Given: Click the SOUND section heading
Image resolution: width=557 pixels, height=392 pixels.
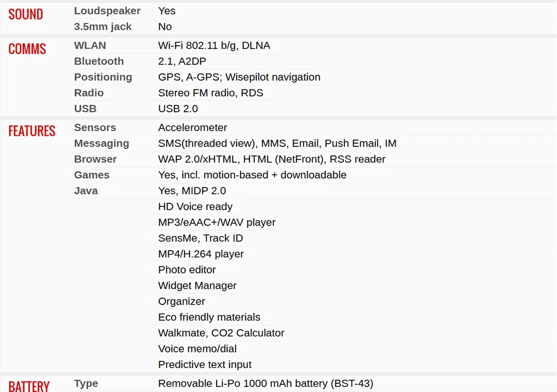Looking at the screenshot, I should (x=26, y=14).
